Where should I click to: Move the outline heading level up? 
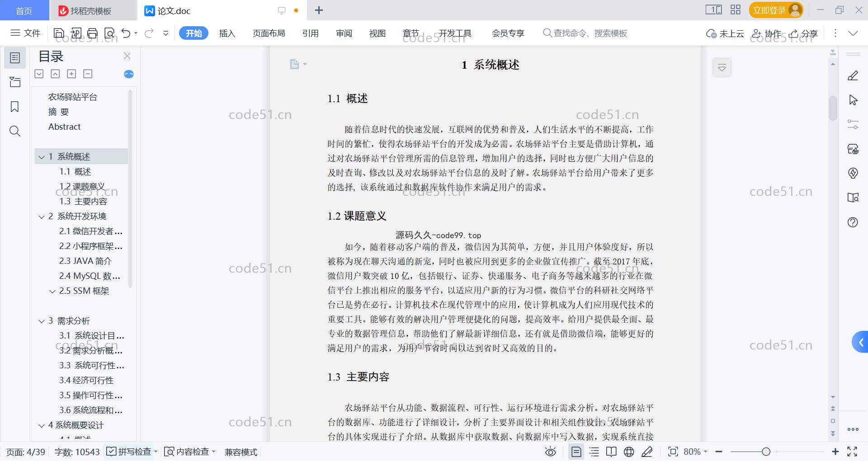point(55,74)
